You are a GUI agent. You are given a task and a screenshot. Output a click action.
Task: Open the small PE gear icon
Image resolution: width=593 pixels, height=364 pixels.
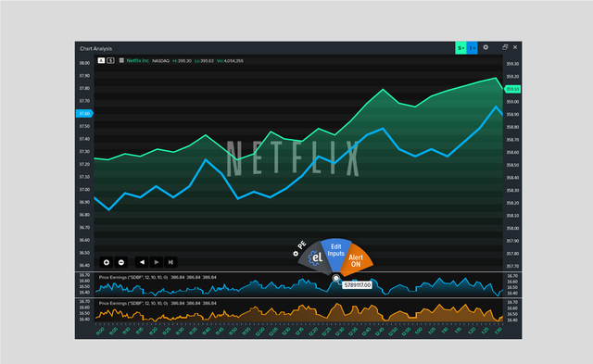pyautogui.click(x=296, y=253)
